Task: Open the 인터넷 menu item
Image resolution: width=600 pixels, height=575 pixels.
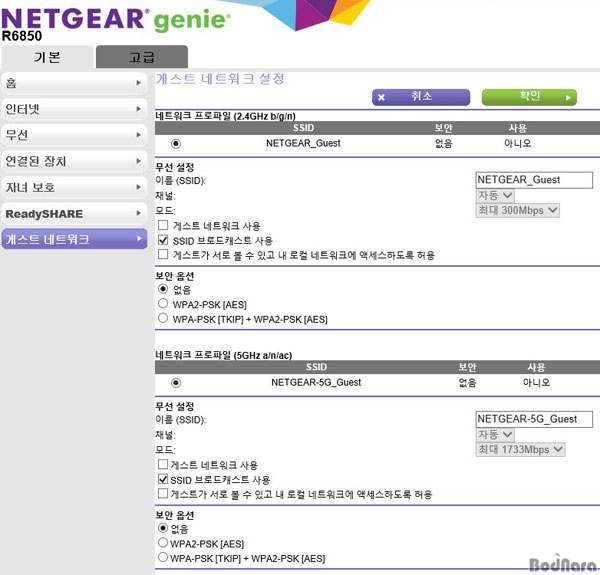Action: 74,109
